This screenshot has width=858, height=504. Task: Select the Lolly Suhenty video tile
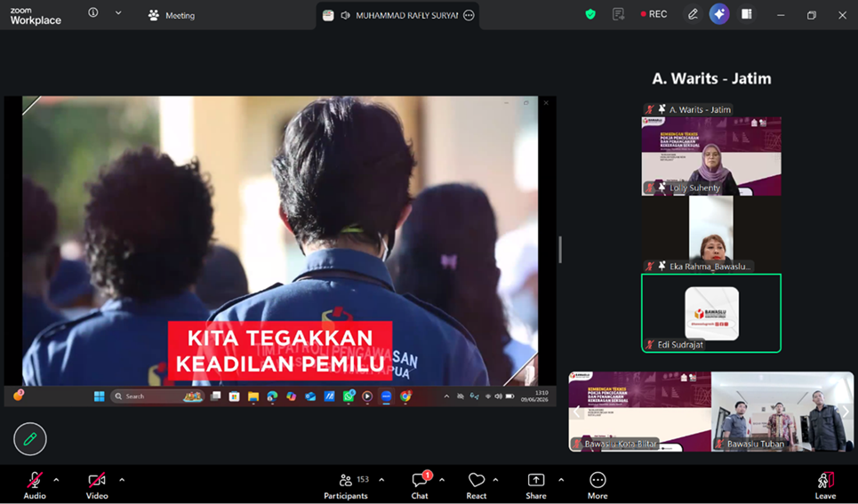[x=710, y=156]
